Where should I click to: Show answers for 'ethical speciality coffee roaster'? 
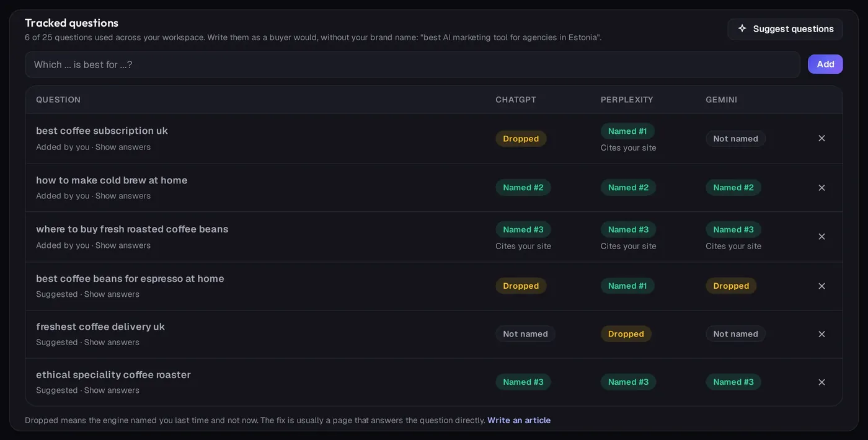112,390
